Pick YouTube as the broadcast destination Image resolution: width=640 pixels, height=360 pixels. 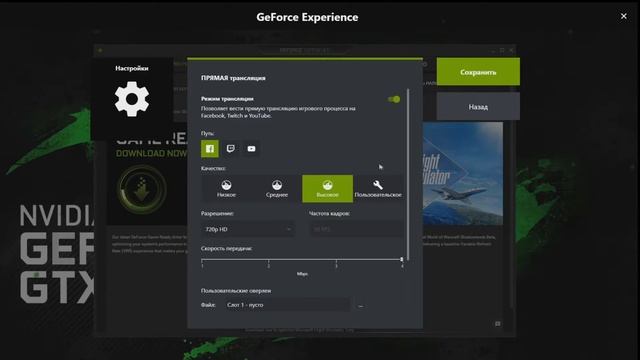tap(251, 149)
